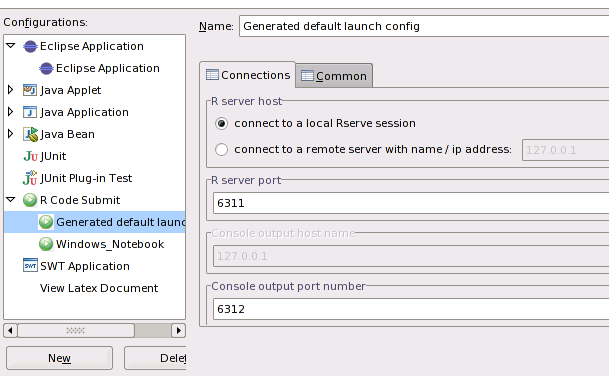
Task: Click the Java Application icon
Action: point(30,112)
